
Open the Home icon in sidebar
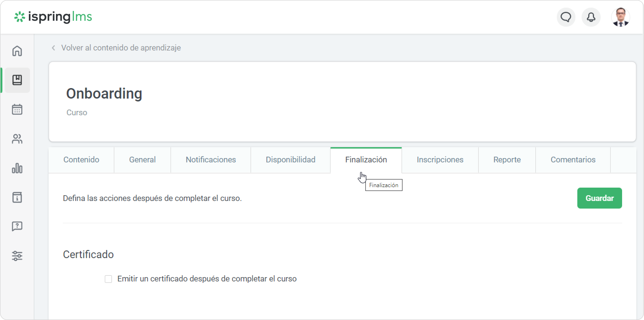pos(17,51)
